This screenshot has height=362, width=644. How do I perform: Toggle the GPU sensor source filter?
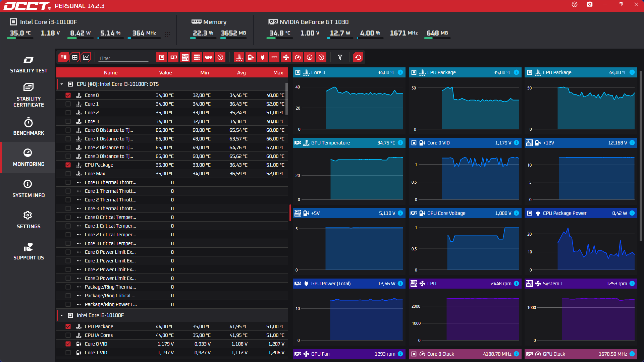[173, 57]
